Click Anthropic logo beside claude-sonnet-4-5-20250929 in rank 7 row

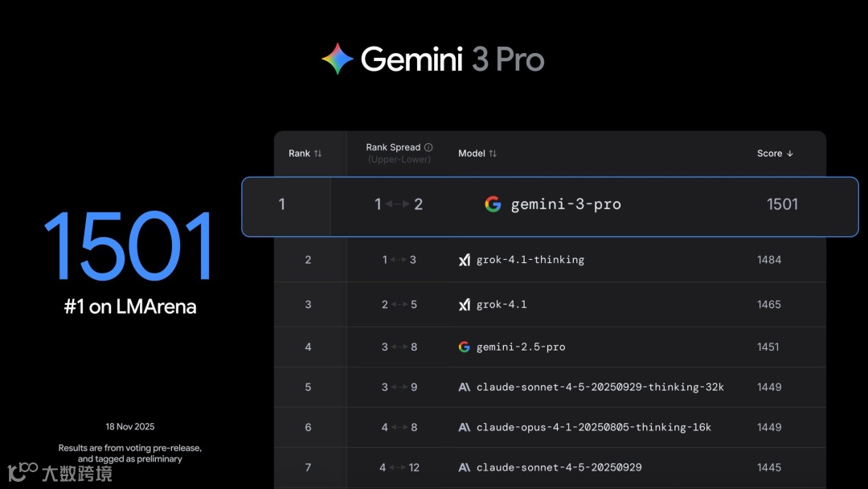click(465, 467)
